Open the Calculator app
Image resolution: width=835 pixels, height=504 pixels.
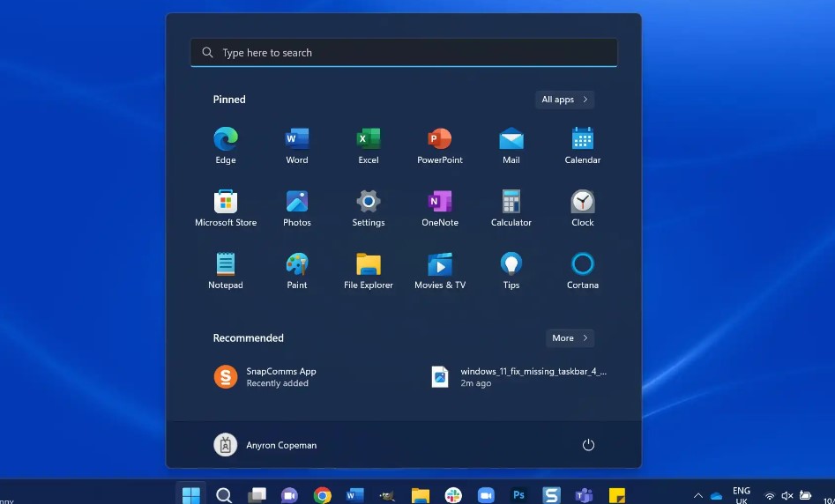511,208
